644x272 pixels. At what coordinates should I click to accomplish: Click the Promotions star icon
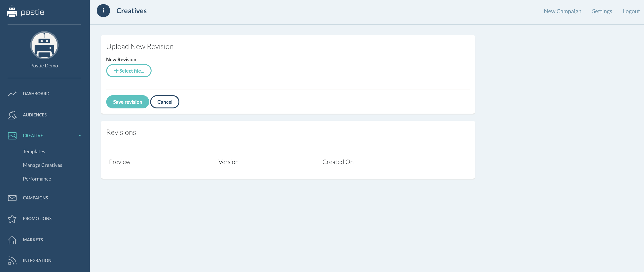tap(12, 218)
